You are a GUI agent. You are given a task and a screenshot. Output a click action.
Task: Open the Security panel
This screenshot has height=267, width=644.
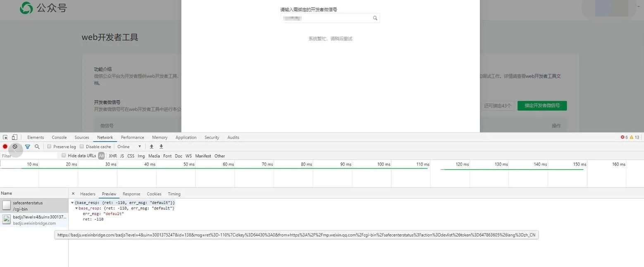point(212,137)
